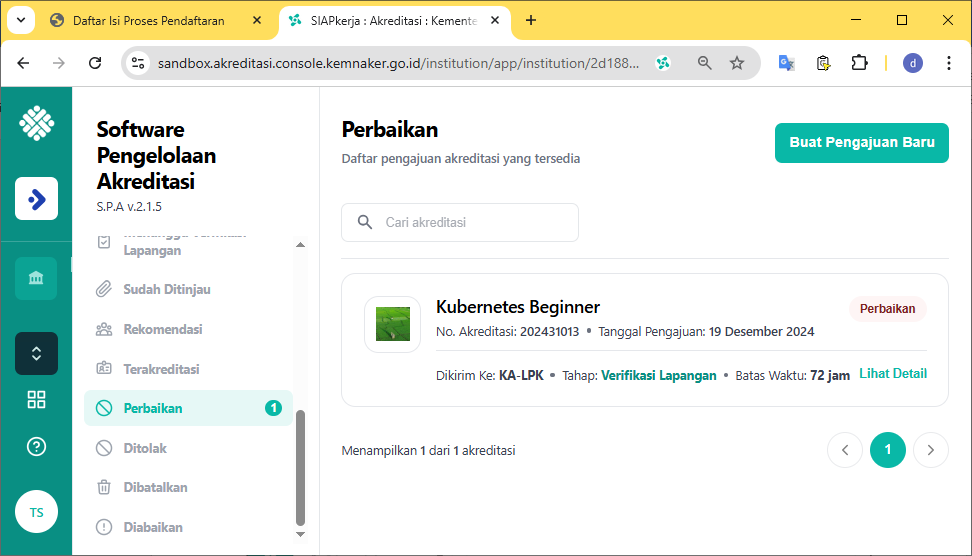Open the help question mark icon
This screenshot has height=556, width=972.
click(x=36, y=447)
